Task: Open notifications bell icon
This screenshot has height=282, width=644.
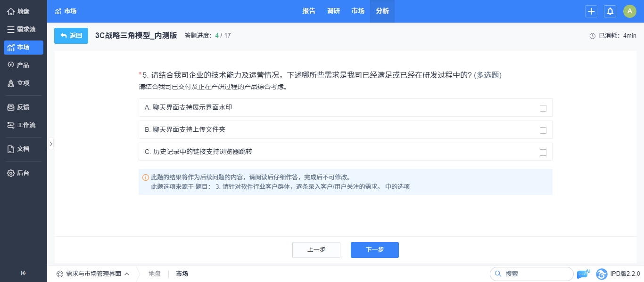Action: click(x=610, y=11)
